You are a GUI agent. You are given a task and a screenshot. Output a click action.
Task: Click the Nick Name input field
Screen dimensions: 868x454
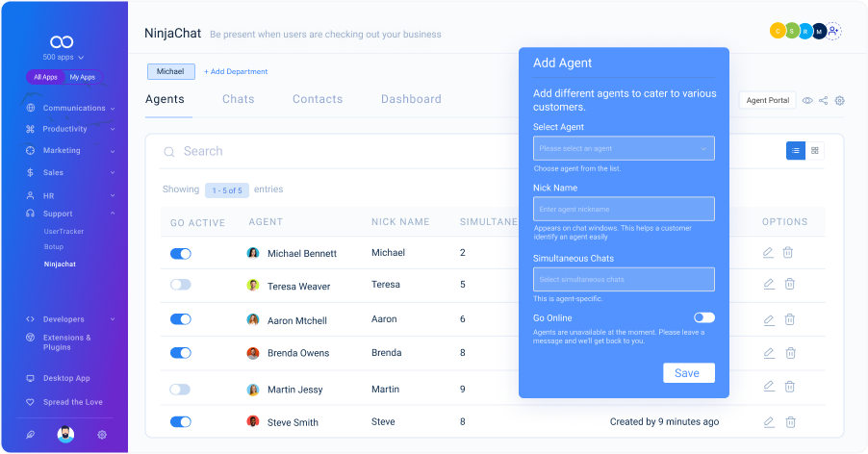[624, 209]
